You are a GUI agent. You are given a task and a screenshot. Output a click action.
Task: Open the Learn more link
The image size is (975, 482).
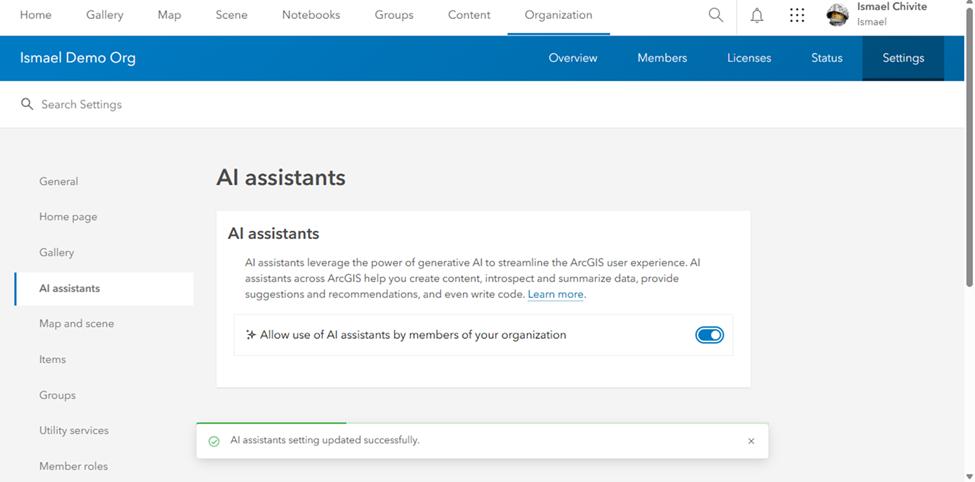[556, 295]
